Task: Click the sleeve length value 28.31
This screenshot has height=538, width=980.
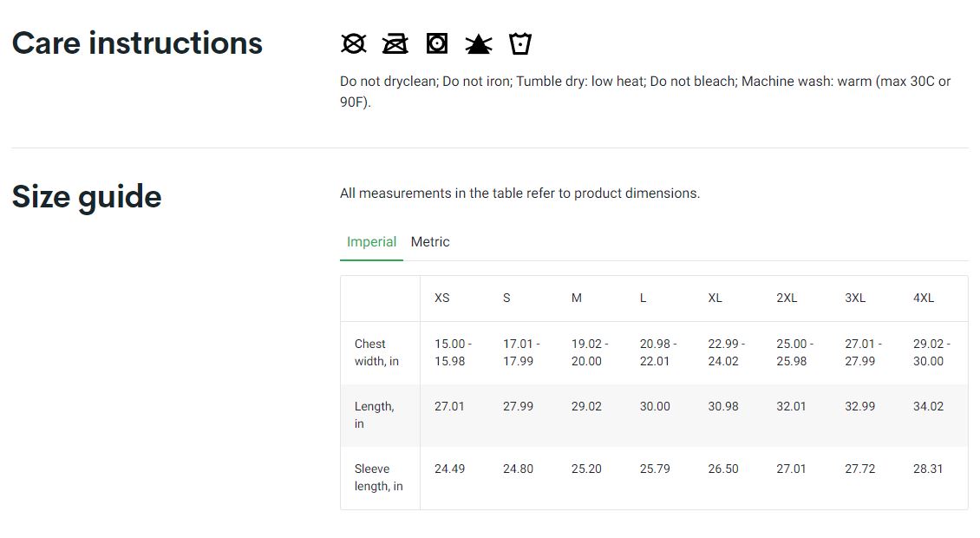Action: point(928,469)
